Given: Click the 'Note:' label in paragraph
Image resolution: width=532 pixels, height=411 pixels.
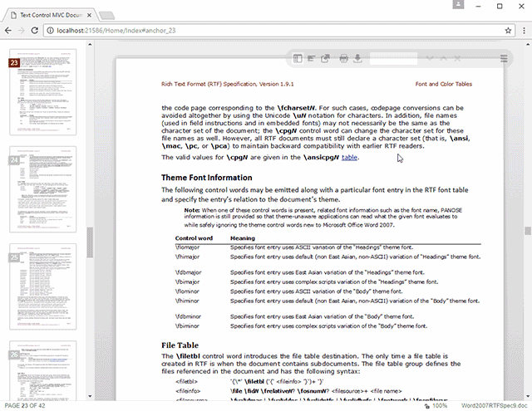Looking at the screenshot, I should (x=192, y=210).
